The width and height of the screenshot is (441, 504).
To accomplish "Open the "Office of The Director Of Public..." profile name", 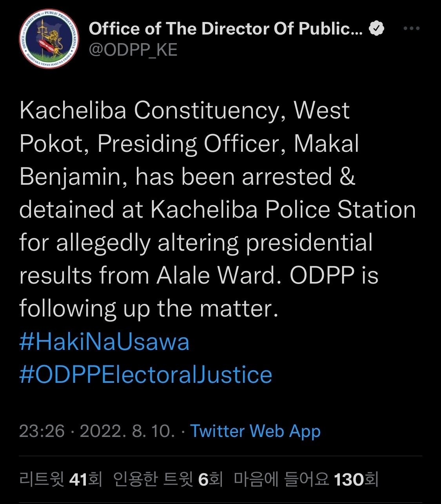I will point(225,29).
